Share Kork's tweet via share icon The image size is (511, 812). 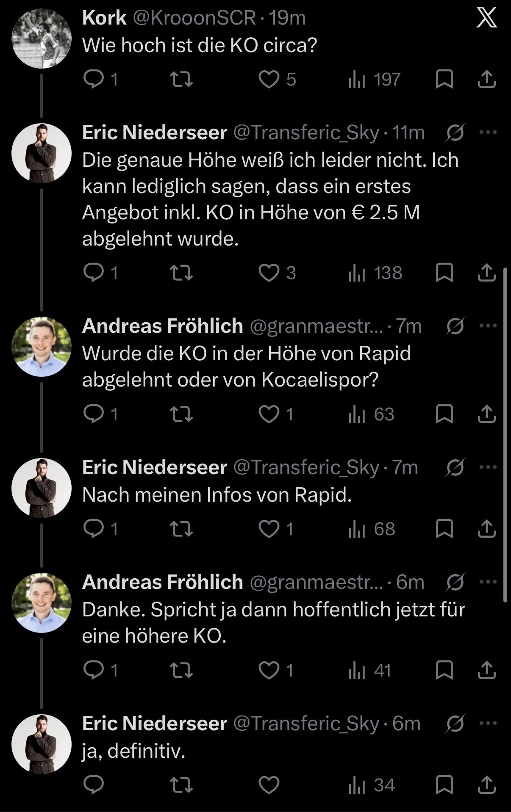tap(487, 79)
